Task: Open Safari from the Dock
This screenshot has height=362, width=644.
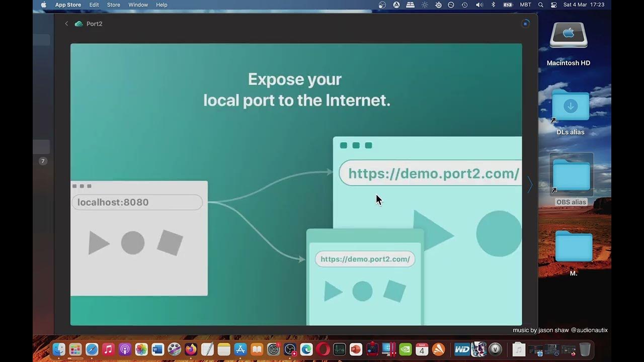Action: coord(92,349)
